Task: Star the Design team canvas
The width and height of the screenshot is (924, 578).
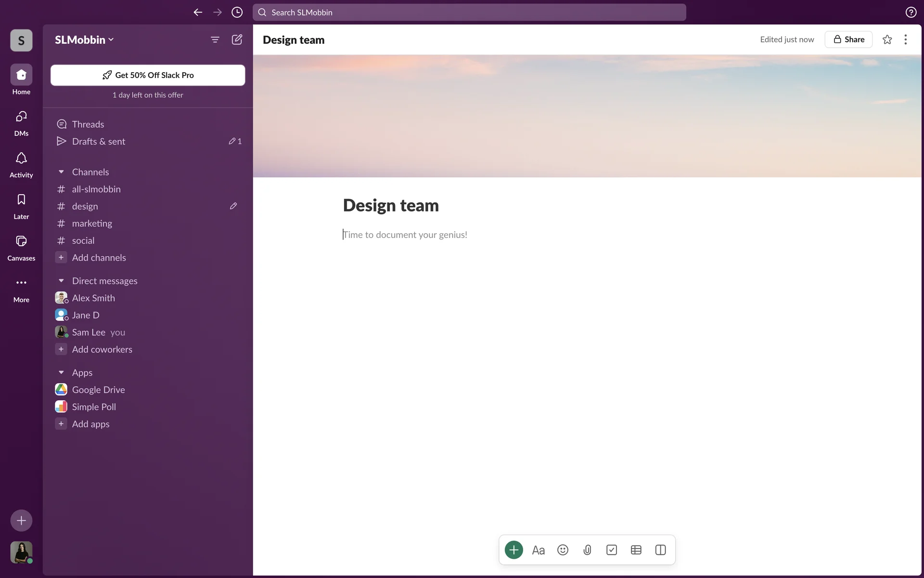Action: (x=887, y=39)
